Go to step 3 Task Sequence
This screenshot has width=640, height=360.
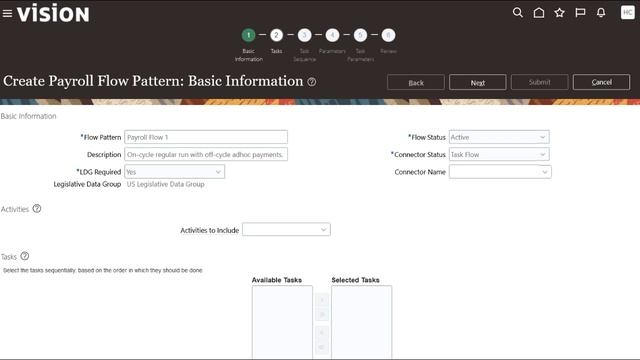[304, 35]
